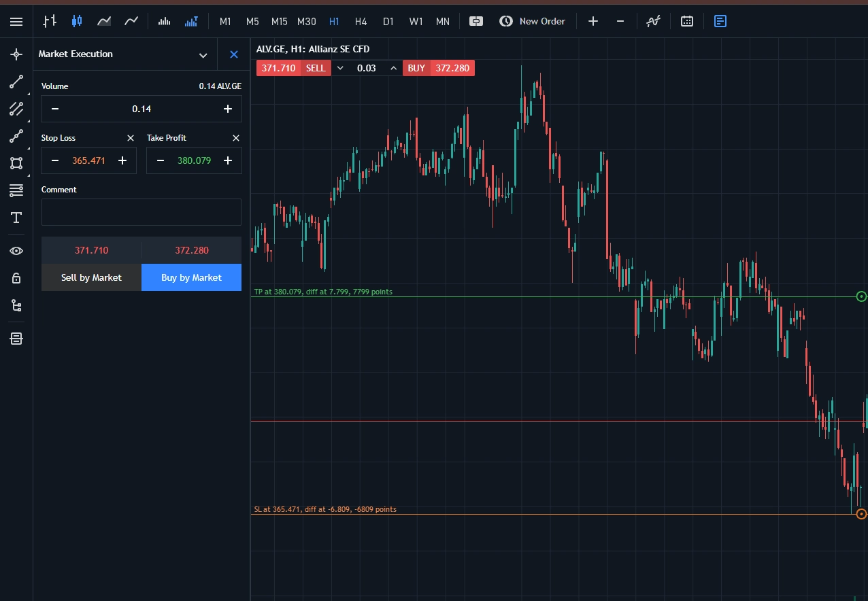This screenshot has width=868, height=601.
Task: Open the indicators tool on toolbar
Action: coord(653,21)
